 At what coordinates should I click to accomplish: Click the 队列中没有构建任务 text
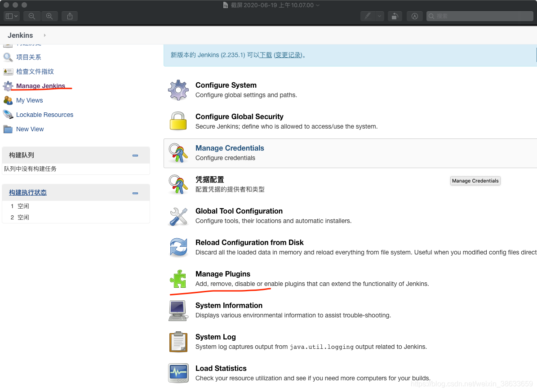click(x=30, y=169)
